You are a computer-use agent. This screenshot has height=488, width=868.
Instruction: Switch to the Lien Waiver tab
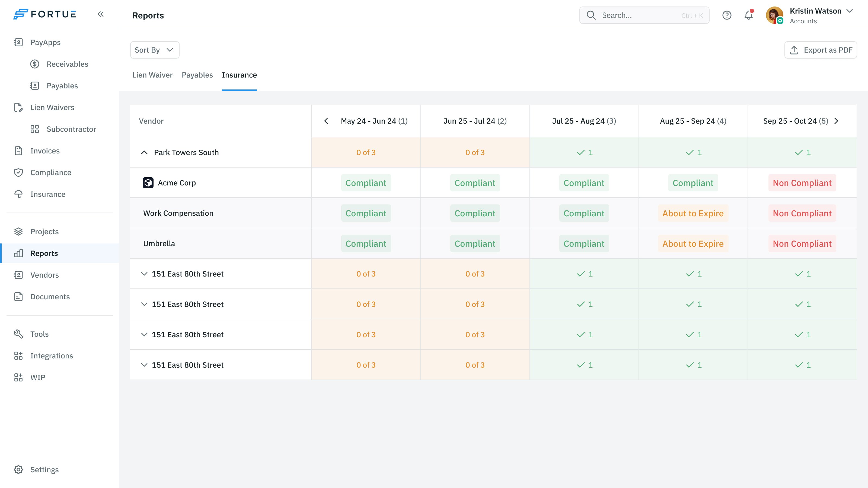coord(152,75)
